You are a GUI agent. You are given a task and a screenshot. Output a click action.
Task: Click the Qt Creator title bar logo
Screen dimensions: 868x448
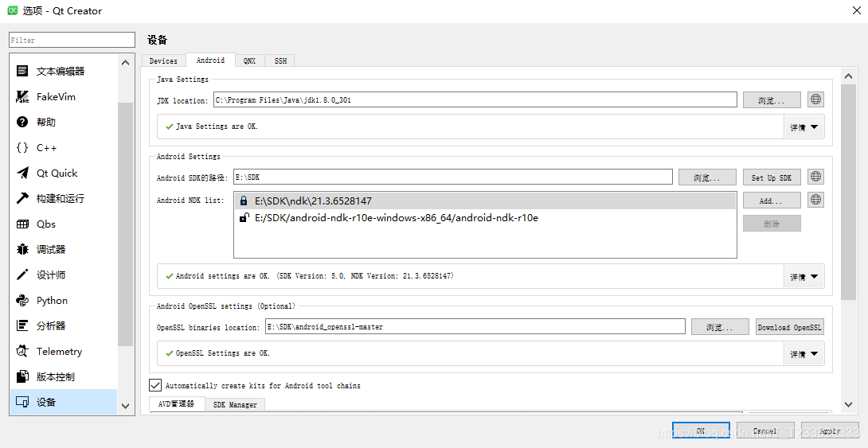point(13,10)
